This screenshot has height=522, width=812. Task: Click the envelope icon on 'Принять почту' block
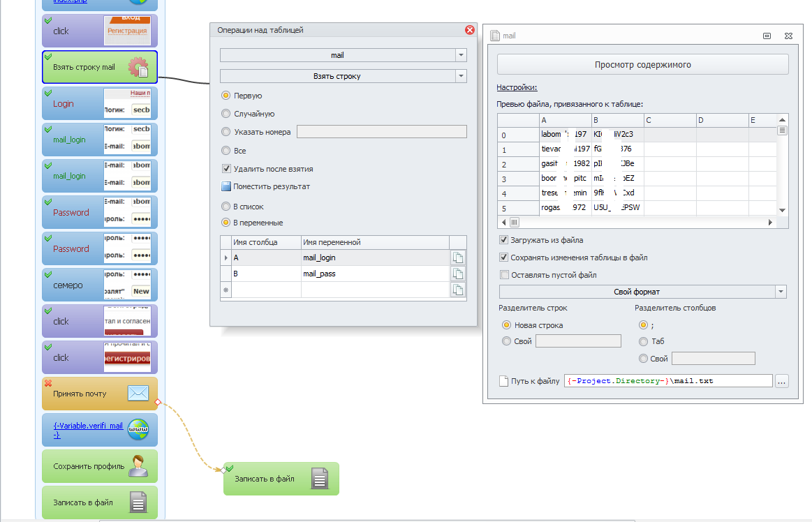(138, 394)
